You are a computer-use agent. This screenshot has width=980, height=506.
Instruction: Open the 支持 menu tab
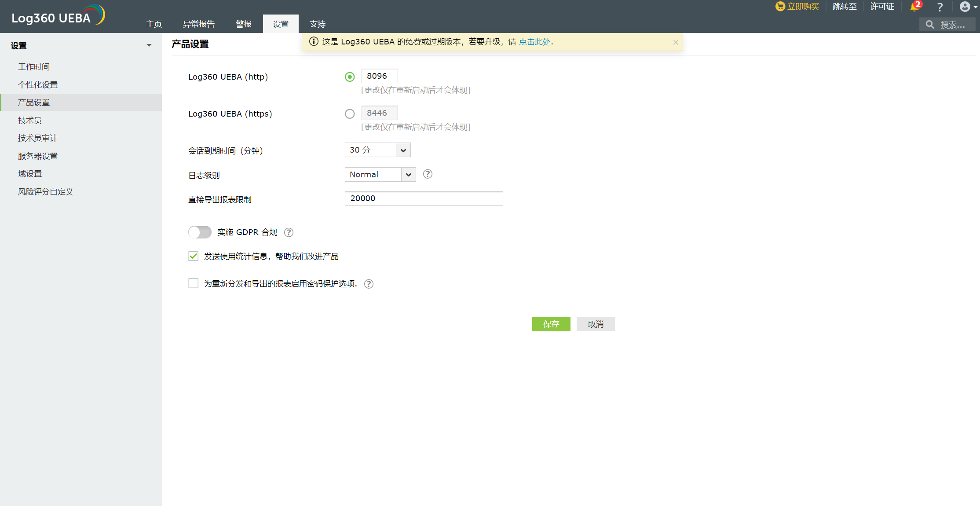click(x=317, y=24)
